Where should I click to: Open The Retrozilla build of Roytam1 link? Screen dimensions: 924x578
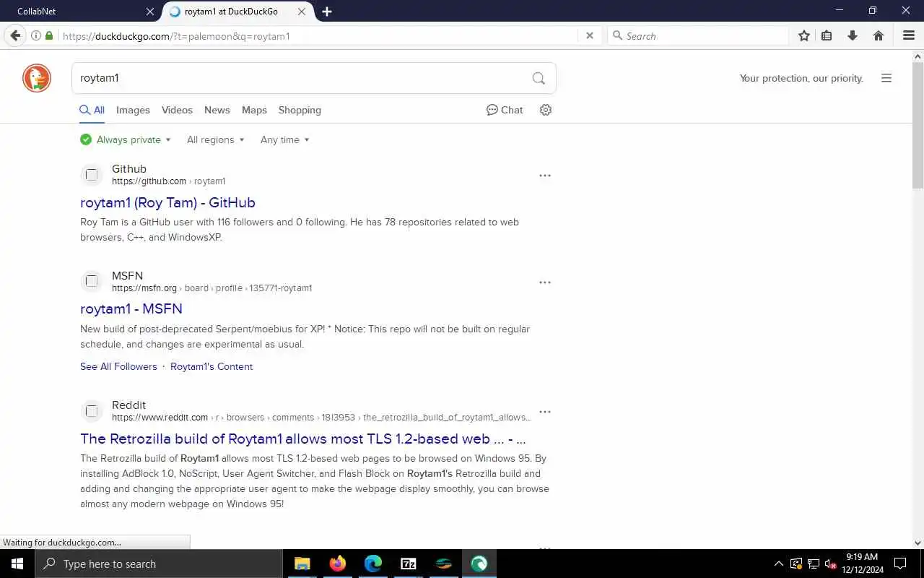pos(302,439)
